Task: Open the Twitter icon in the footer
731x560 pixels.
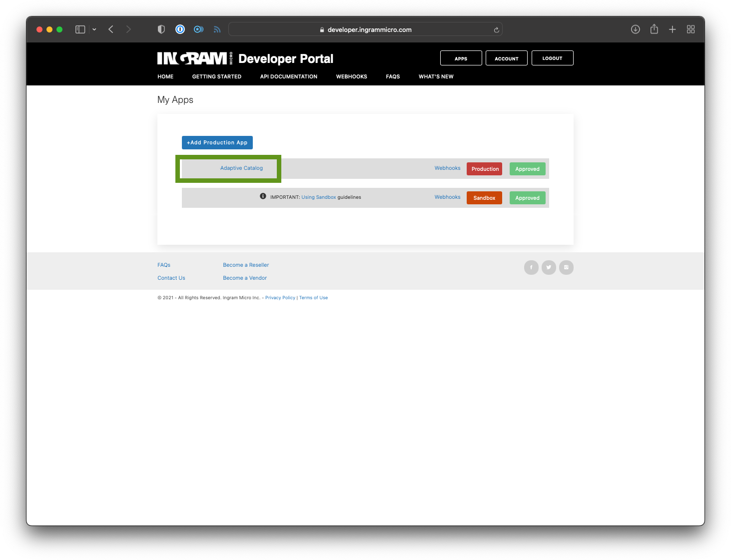Action: tap(549, 267)
